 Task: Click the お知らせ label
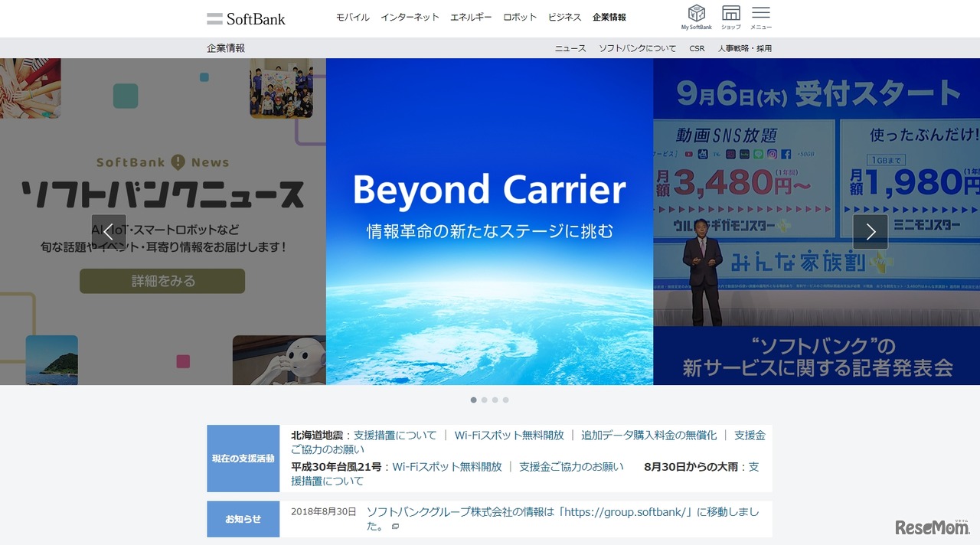[x=243, y=519]
